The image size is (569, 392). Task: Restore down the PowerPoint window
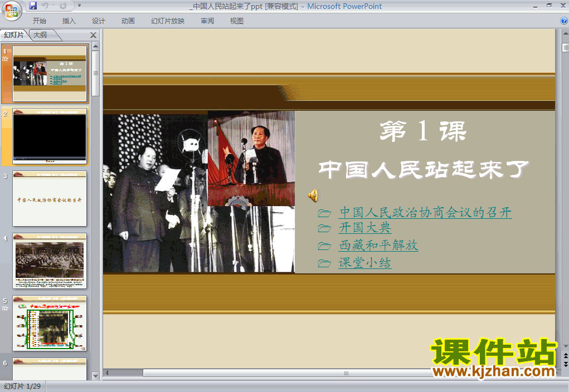(x=549, y=6)
